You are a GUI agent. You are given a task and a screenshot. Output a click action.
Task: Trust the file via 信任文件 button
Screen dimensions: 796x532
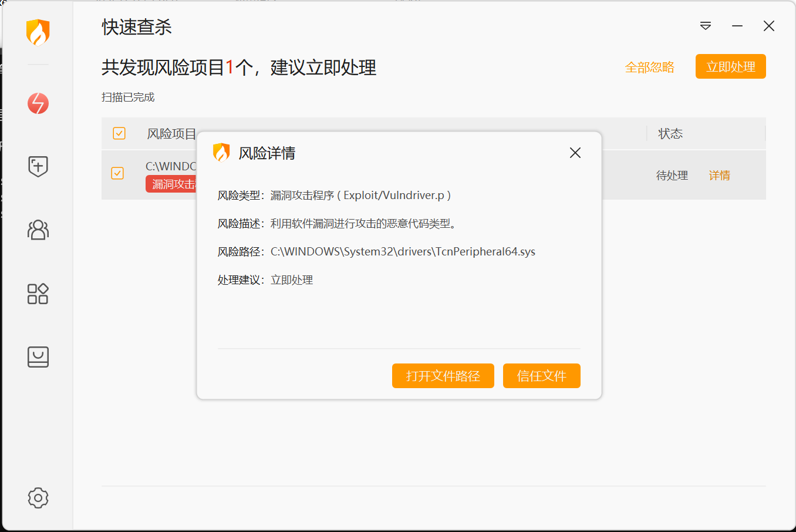point(541,376)
